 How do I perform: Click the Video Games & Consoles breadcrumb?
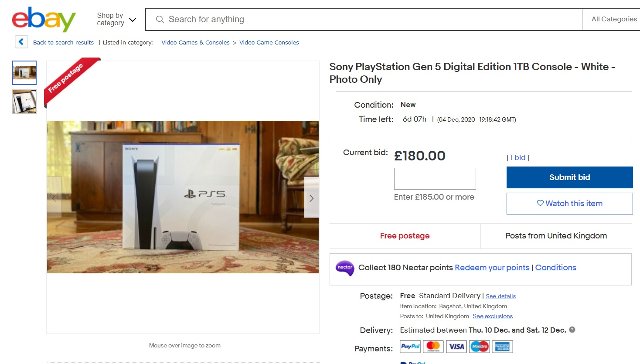(195, 42)
